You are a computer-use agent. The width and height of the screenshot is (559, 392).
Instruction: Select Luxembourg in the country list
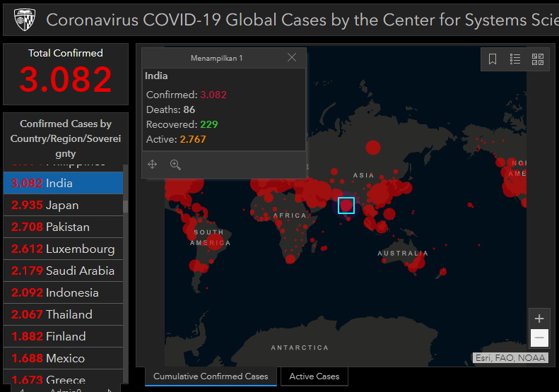(x=63, y=249)
